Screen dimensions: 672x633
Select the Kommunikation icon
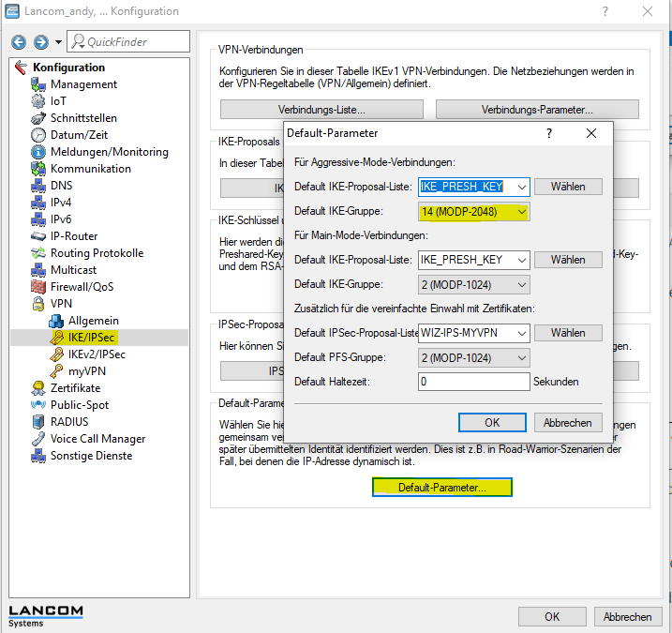coord(38,169)
